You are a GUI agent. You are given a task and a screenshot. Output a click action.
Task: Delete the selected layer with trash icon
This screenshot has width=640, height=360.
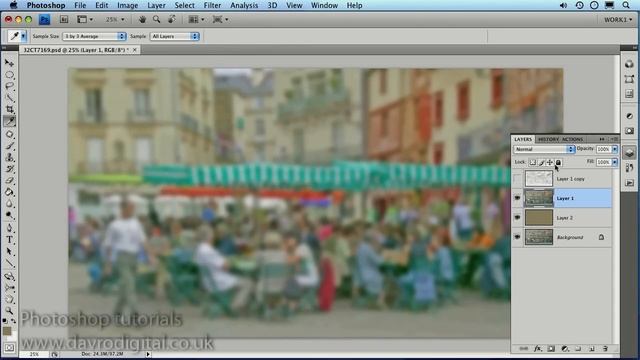[x=605, y=349]
